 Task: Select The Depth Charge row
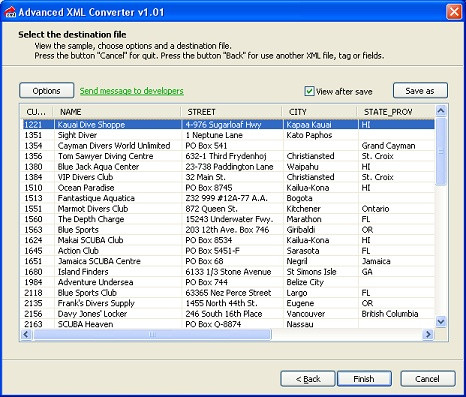click(x=228, y=219)
